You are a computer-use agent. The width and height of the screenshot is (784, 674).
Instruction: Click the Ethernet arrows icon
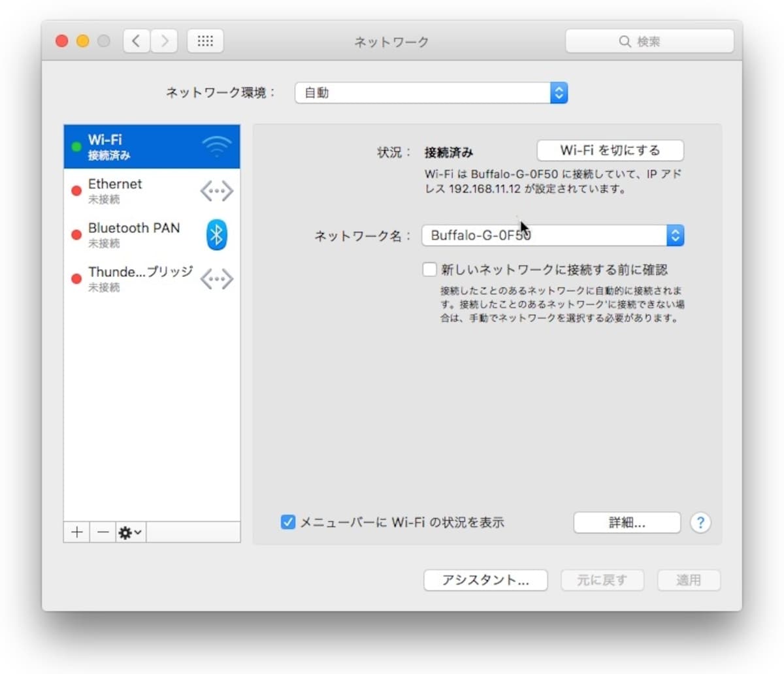(x=216, y=191)
